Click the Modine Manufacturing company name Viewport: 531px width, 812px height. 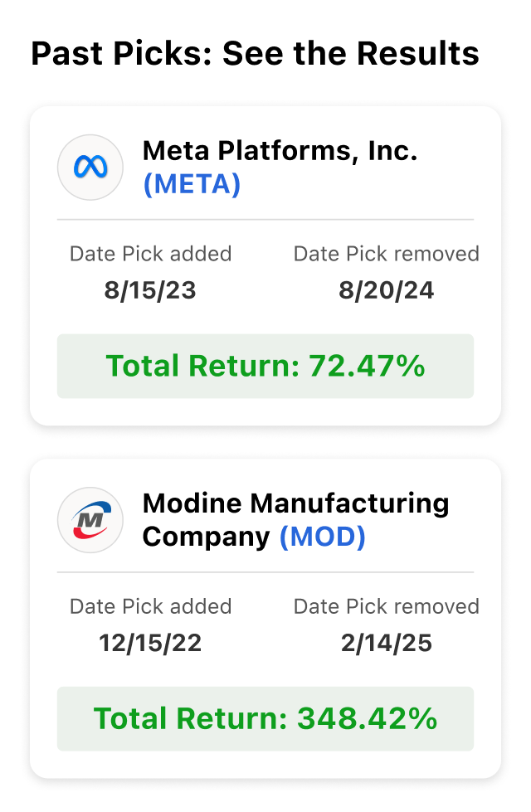point(295,503)
